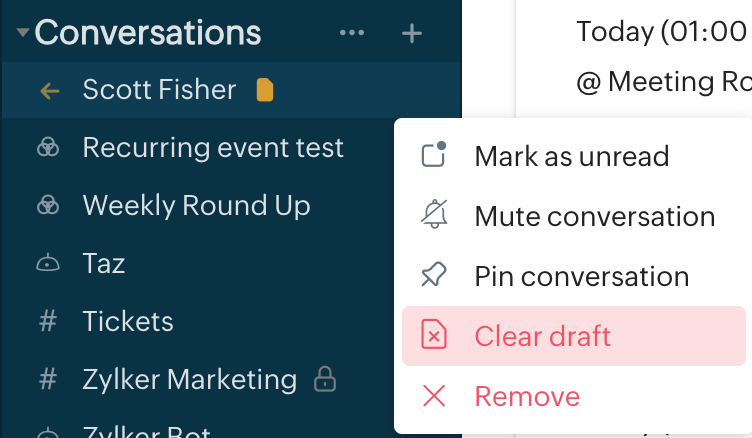Open the Scott Fisher conversation
This screenshot has height=438, width=752.
click(159, 90)
